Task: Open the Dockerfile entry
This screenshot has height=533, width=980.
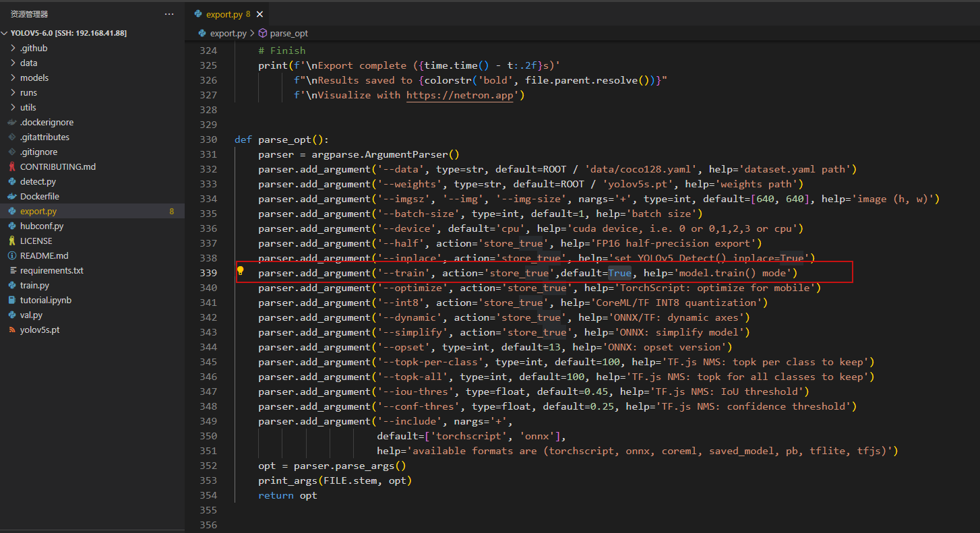Action: point(92,196)
